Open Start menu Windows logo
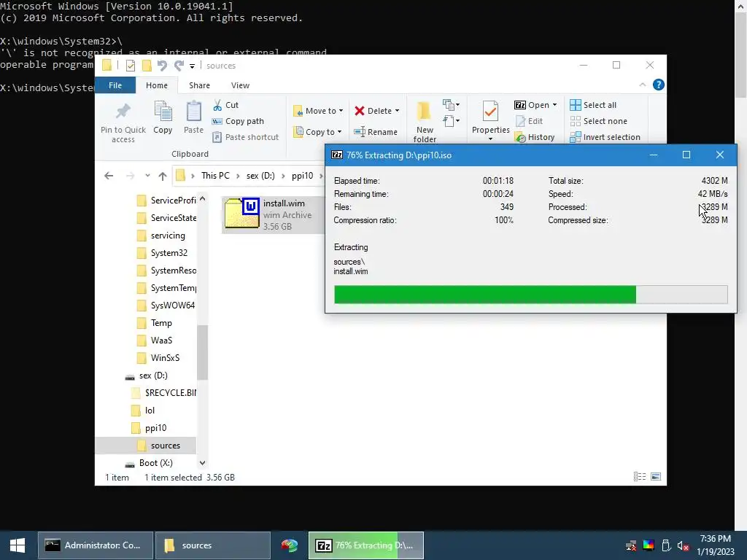Screen dimensions: 747x560 point(18,545)
